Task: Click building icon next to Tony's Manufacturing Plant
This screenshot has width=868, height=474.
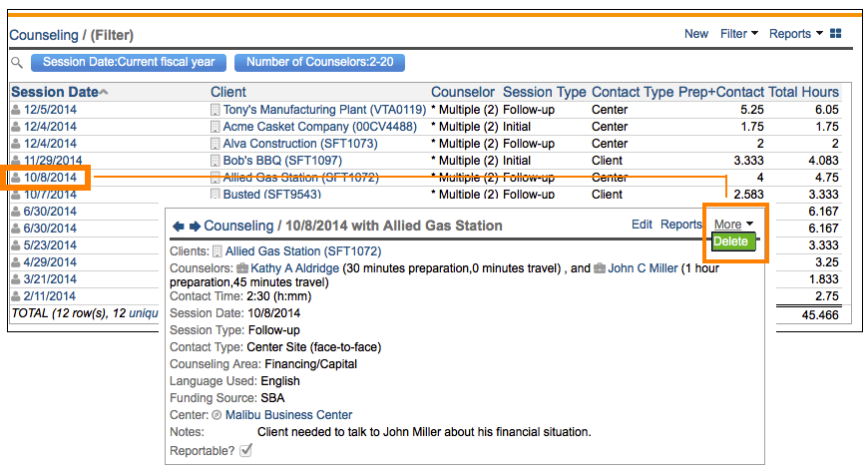Action: click(x=216, y=110)
